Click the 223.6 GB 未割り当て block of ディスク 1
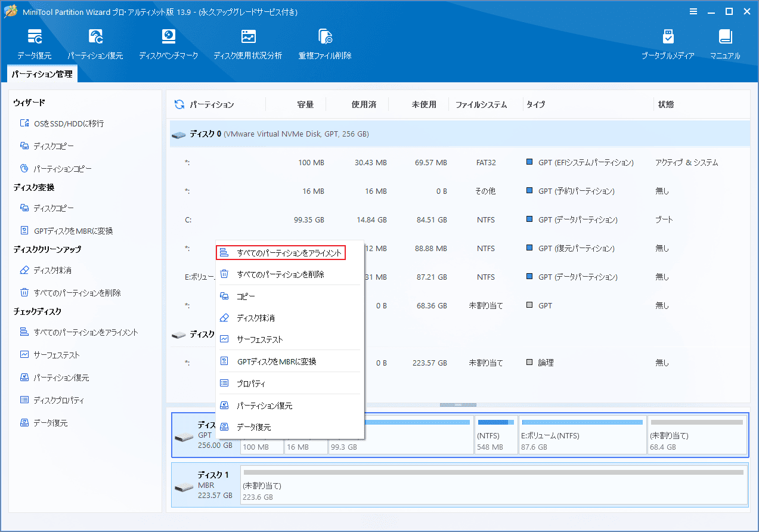 coord(494,485)
